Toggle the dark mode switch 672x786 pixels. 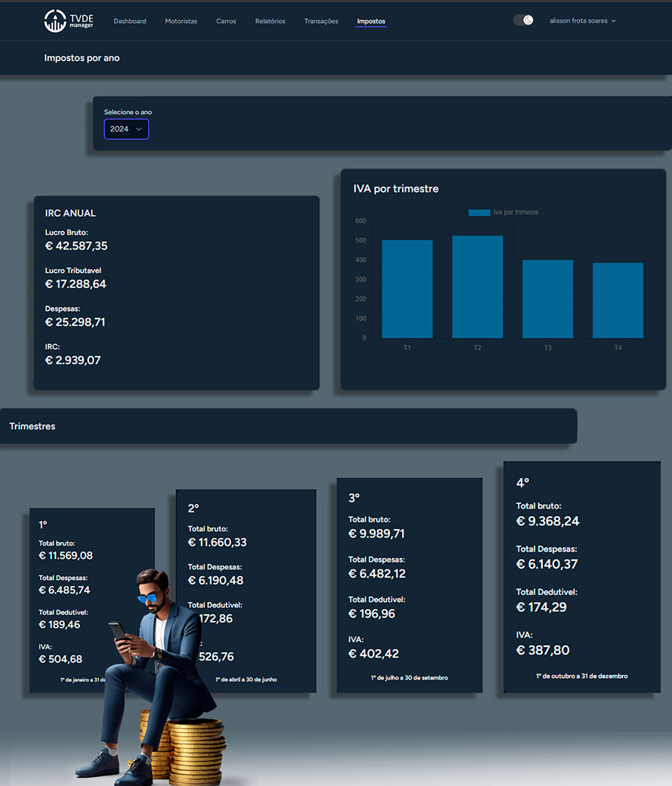523,21
